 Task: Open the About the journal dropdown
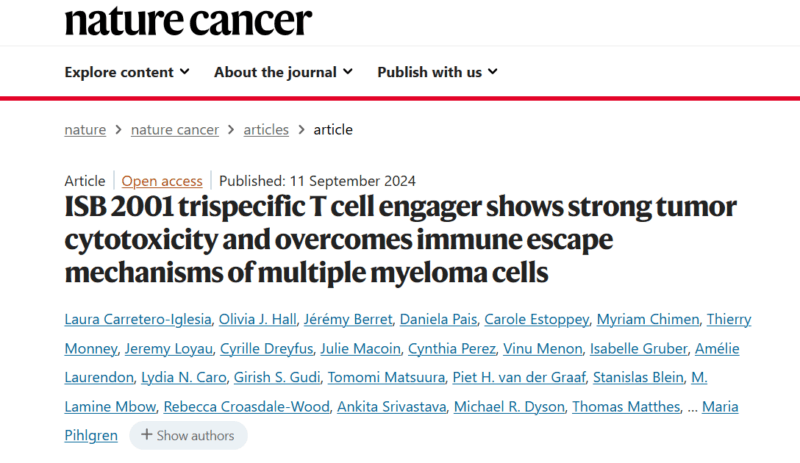tap(283, 72)
